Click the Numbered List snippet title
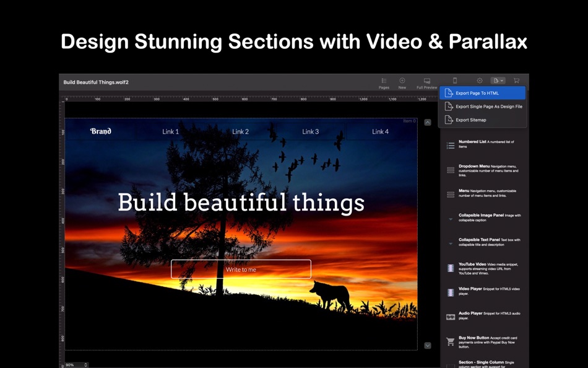 (x=472, y=142)
